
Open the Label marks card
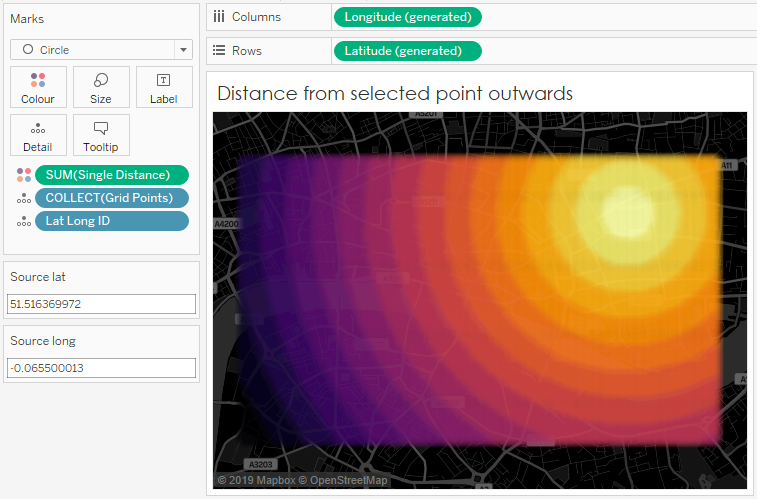163,87
